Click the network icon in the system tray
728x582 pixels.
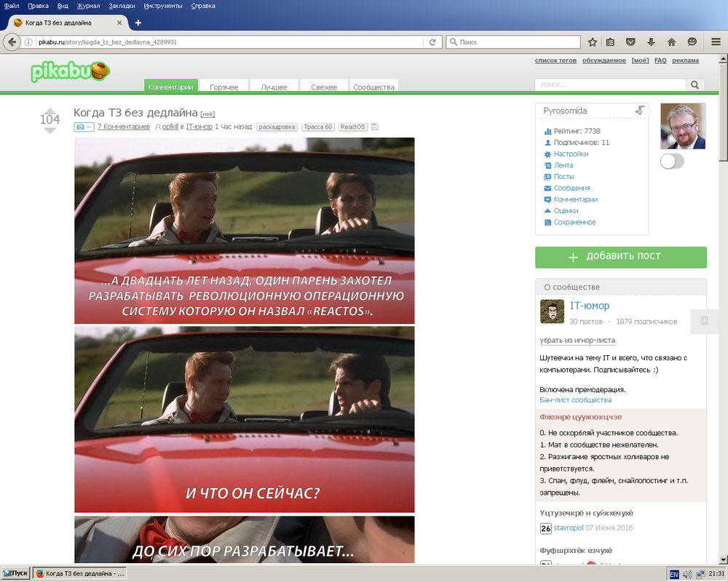coord(700,574)
